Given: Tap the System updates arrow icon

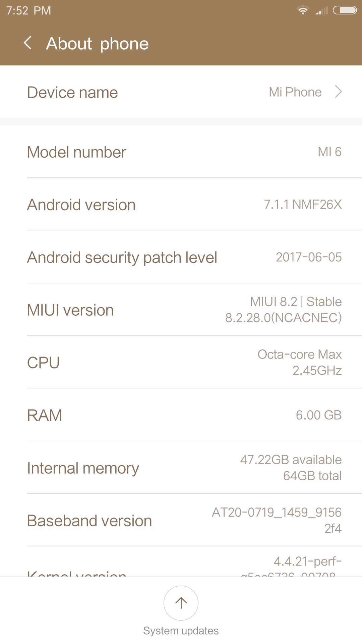Looking at the screenshot, I should pyautogui.click(x=181, y=603).
